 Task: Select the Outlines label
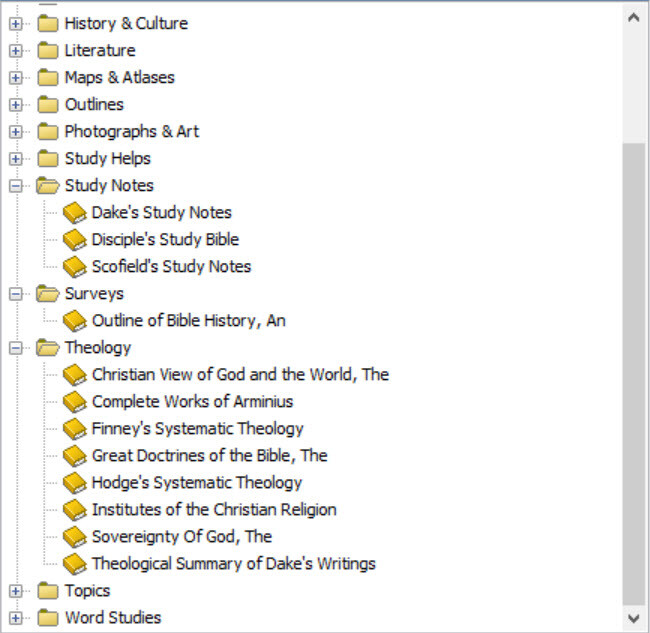(94, 104)
